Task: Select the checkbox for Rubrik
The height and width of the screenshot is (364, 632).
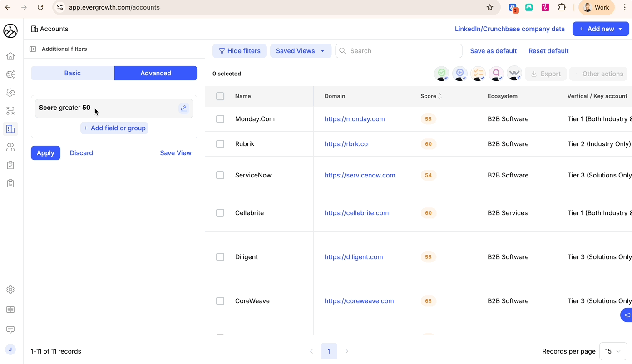Action: tap(220, 144)
